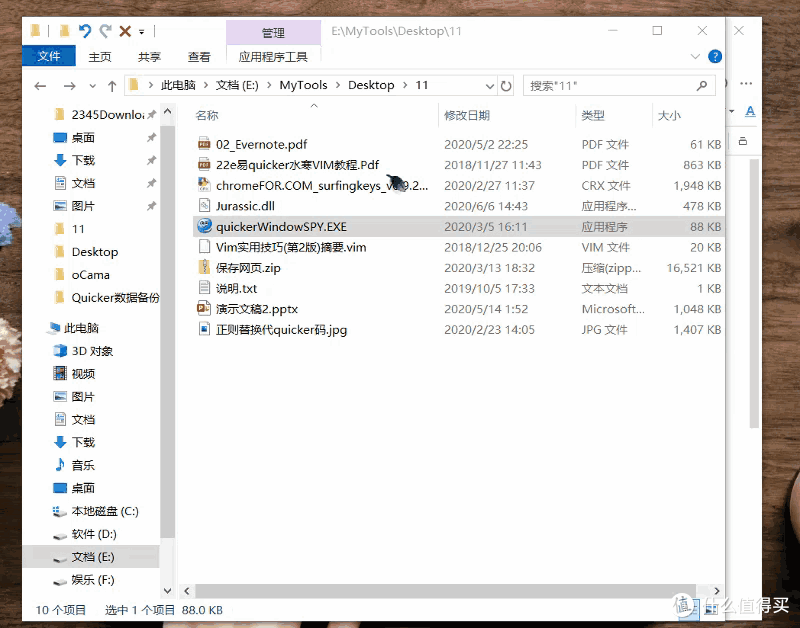Image resolution: width=800 pixels, height=628 pixels.
Task: Select the 管理 contextual tab
Action: 273,33
